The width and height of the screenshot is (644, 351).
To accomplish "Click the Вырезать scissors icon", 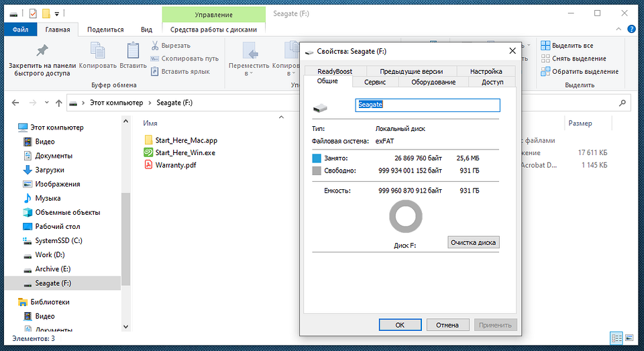I will click(x=155, y=46).
